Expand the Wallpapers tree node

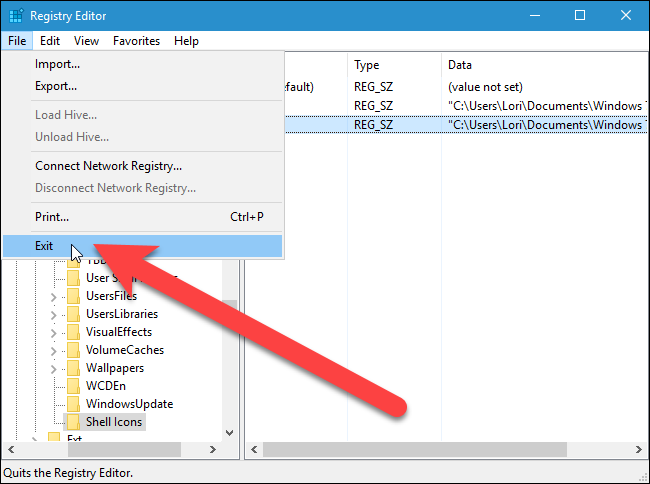point(53,369)
